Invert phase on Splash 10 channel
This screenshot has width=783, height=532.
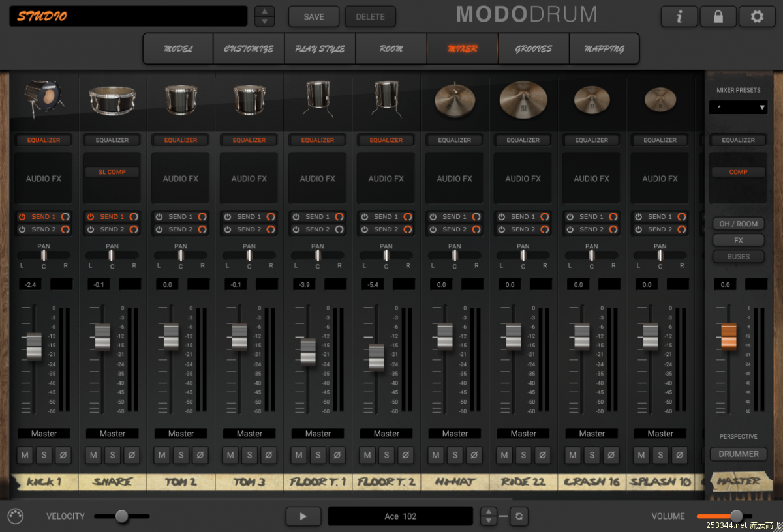pyautogui.click(x=679, y=455)
